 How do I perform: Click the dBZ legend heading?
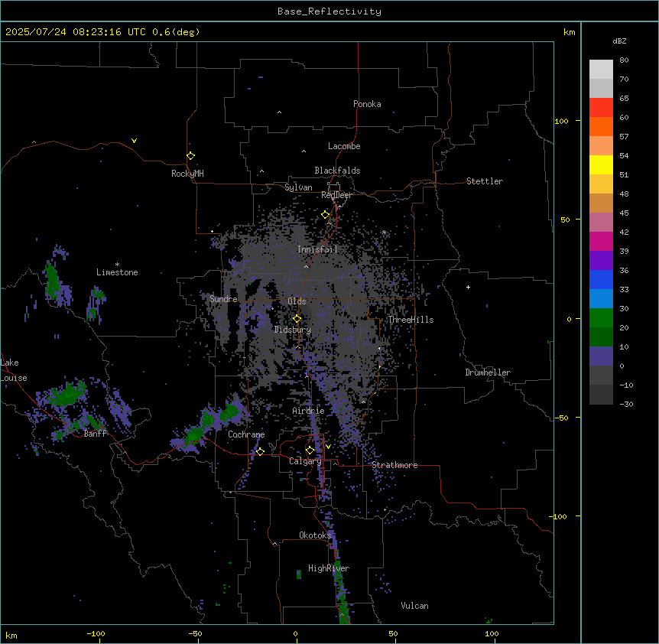click(x=619, y=41)
